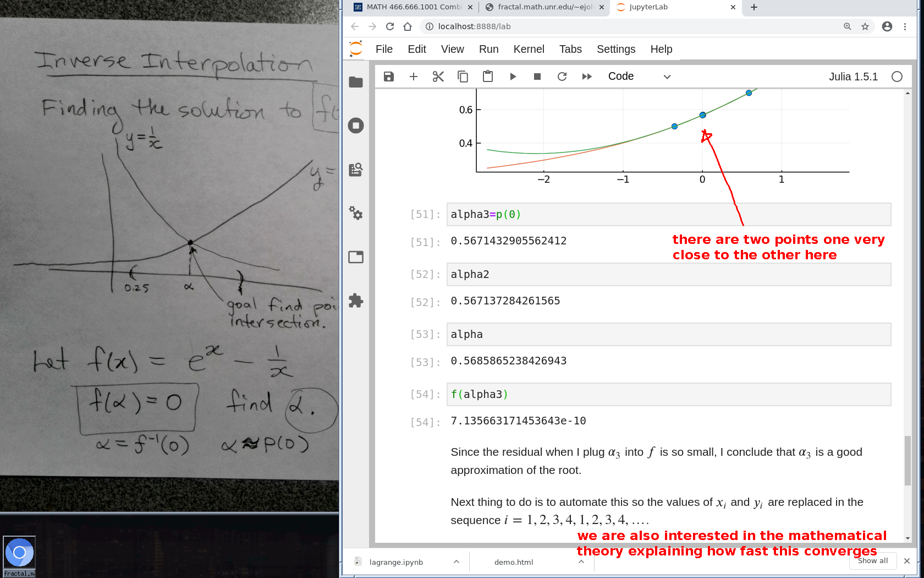This screenshot has width=924, height=578.
Task: Interrupt the kernel with stop icon
Action: 537,77
